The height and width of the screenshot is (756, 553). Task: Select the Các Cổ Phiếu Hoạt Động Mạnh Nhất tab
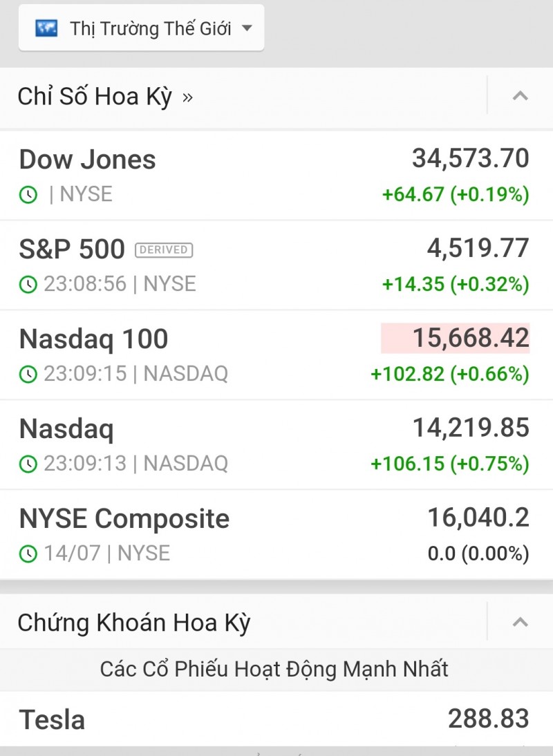tap(274, 669)
